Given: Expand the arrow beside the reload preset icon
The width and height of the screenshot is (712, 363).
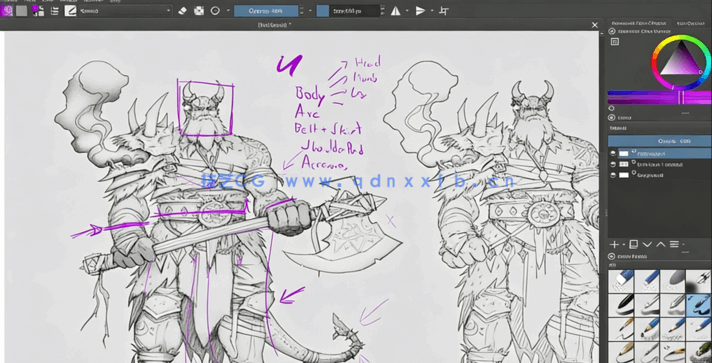Looking at the screenshot, I should click(227, 11).
